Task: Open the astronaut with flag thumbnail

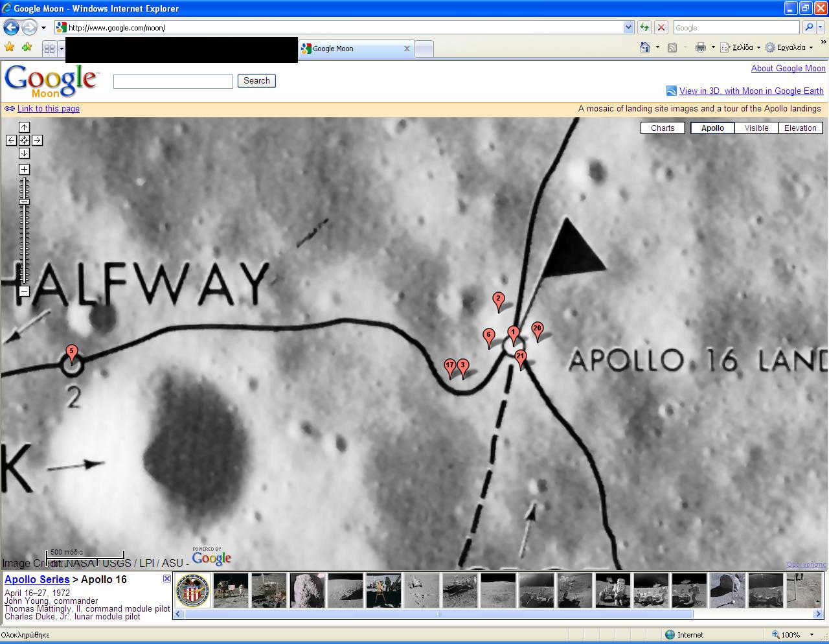Action: point(231,590)
